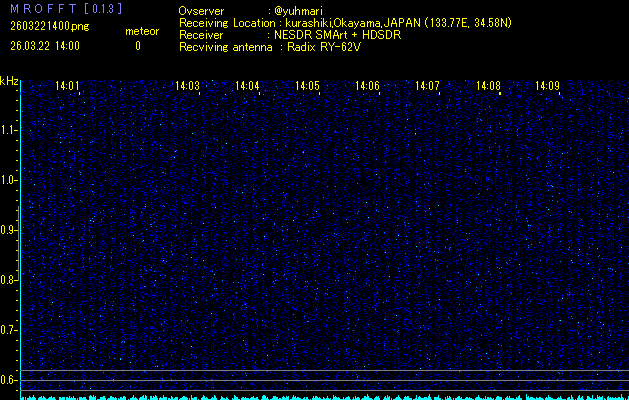Click the kHz axis unit label

(x=9, y=82)
